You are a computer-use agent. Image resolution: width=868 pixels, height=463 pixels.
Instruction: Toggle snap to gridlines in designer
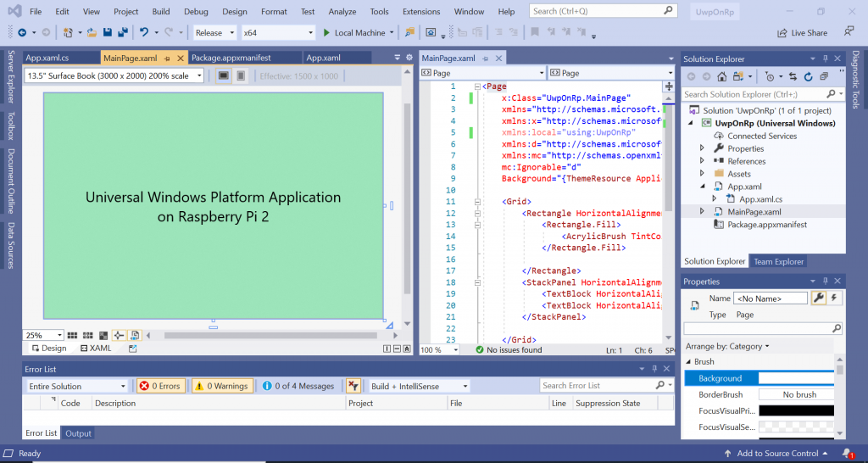pyautogui.click(x=87, y=335)
